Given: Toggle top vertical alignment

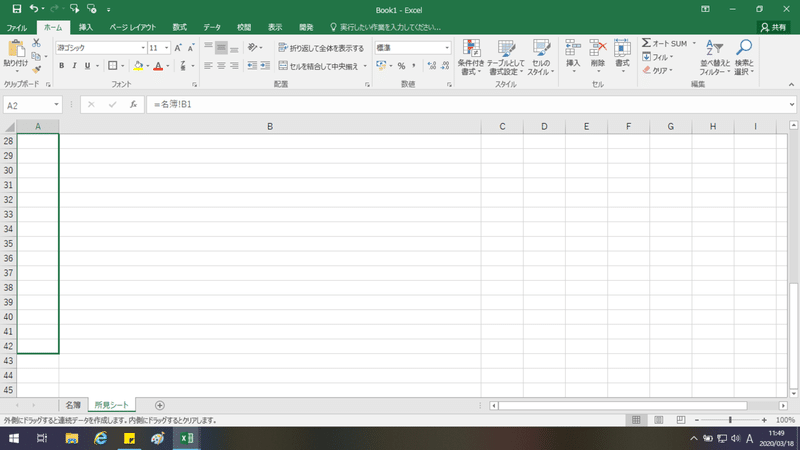Looking at the screenshot, I should coord(208,48).
